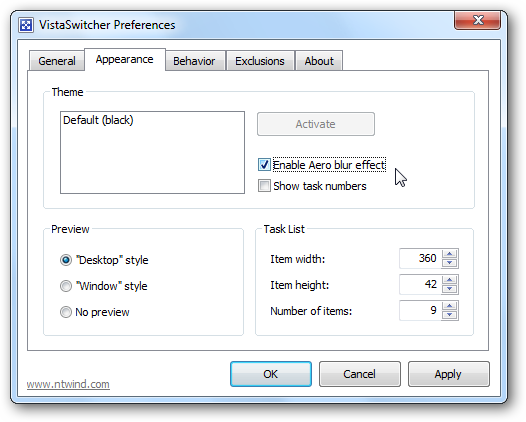Select the "Desktop" style radio button

point(66,260)
